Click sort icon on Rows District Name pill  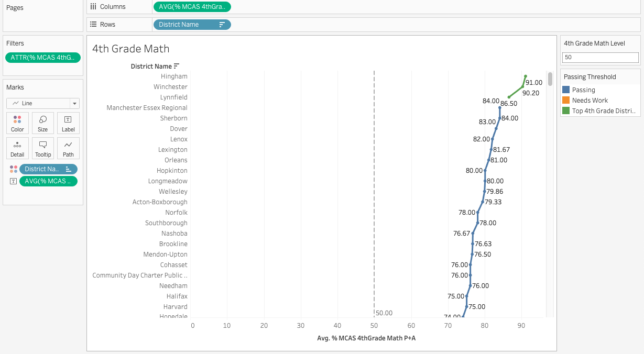(x=222, y=25)
